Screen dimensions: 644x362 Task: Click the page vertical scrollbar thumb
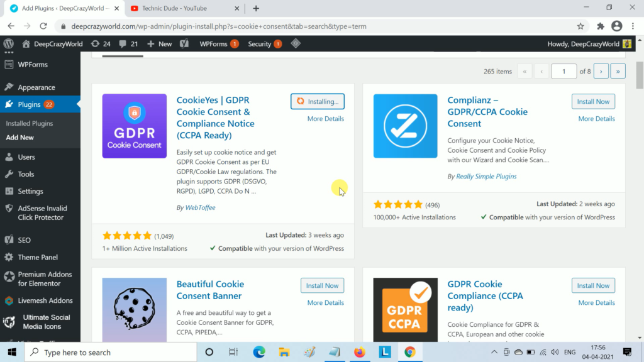tap(640, 75)
